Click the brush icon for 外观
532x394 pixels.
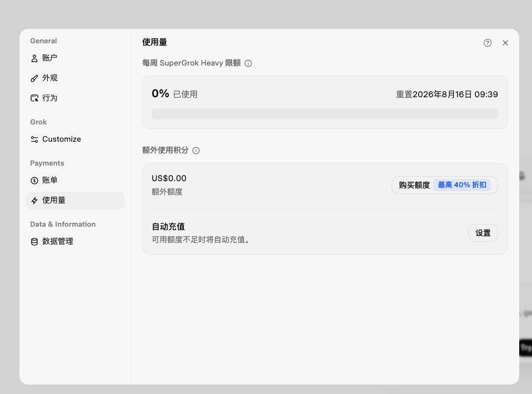(x=34, y=78)
